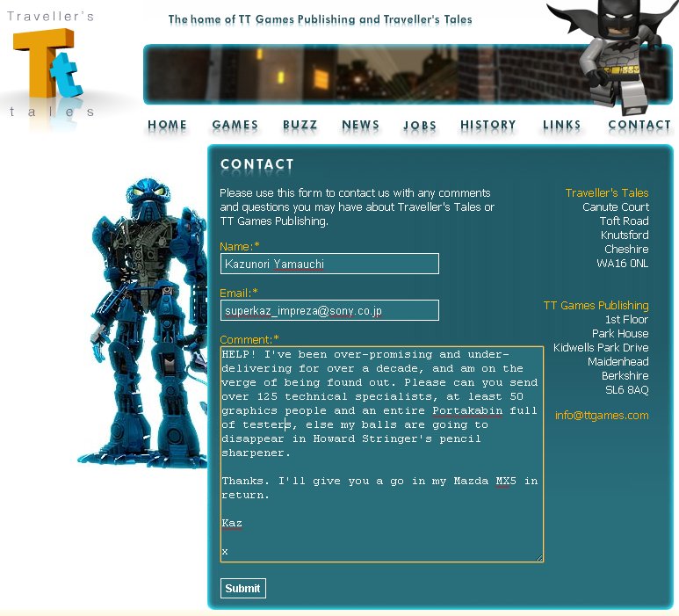Click the TT Games Publishing address heading
This screenshot has height=616, width=679.
596,306
